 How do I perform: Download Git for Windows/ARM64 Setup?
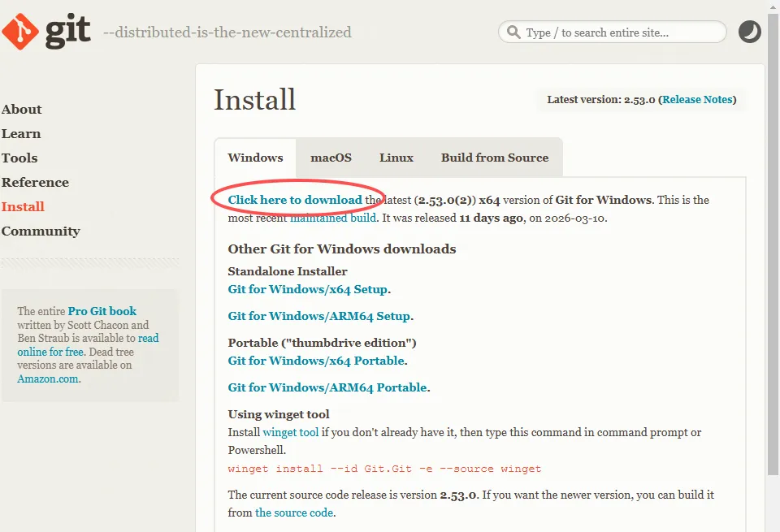pyautogui.click(x=318, y=316)
